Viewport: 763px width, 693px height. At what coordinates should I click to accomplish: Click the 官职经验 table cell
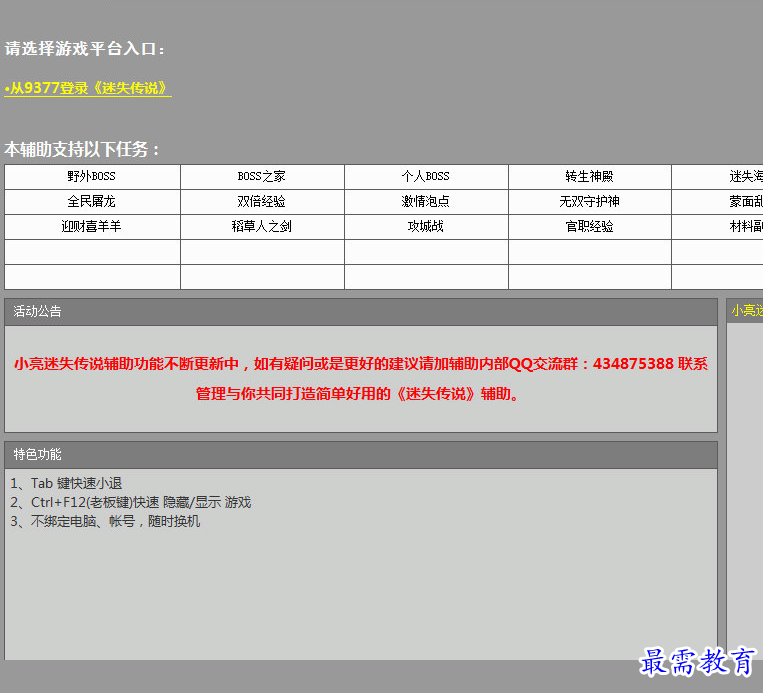coord(590,226)
